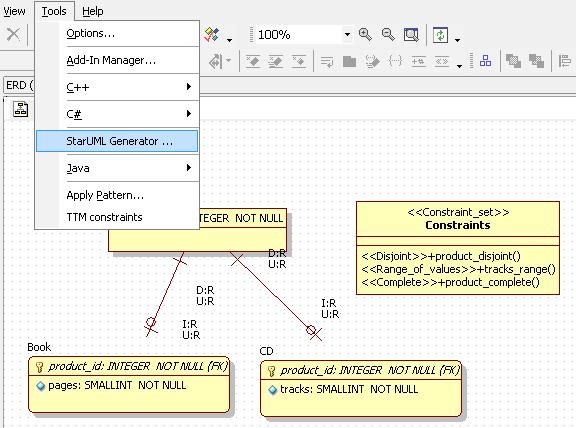Click the zoom out magnifier icon
This screenshot has width=576, height=428.
tap(388, 35)
